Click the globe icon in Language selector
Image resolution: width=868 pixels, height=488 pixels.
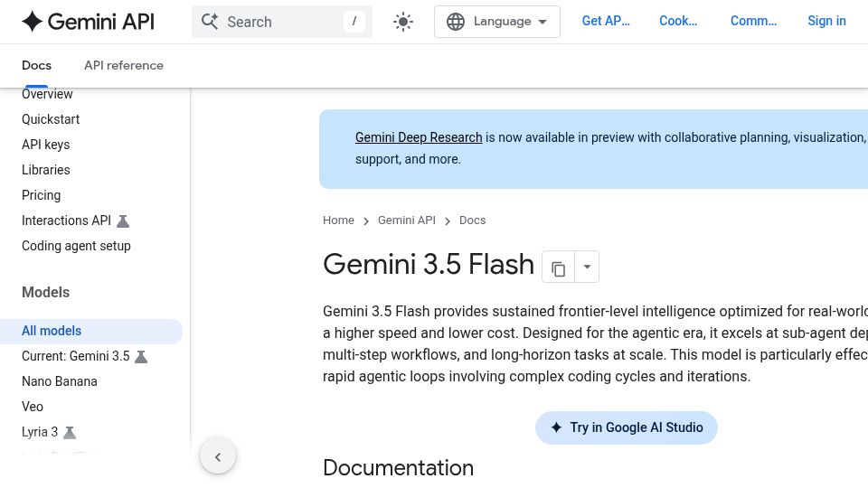coord(456,22)
